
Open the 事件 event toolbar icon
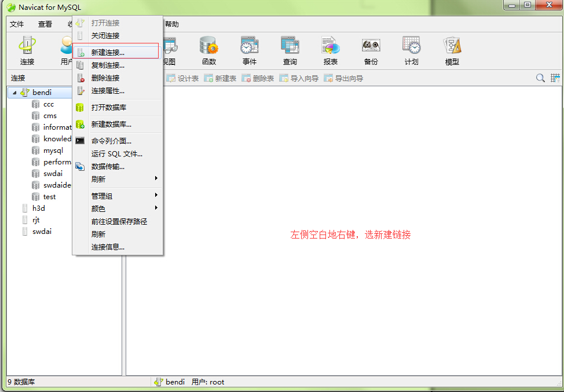click(x=249, y=51)
